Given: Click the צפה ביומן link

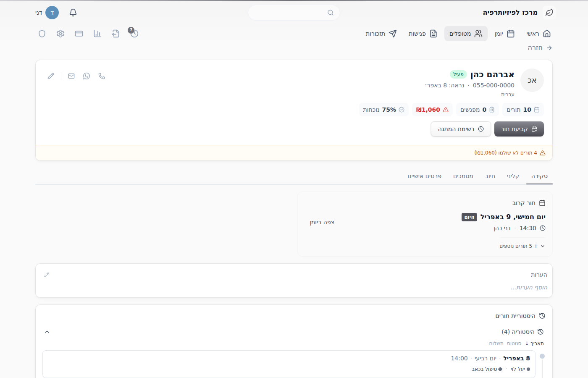Looking at the screenshot, I should click(x=322, y=222).
